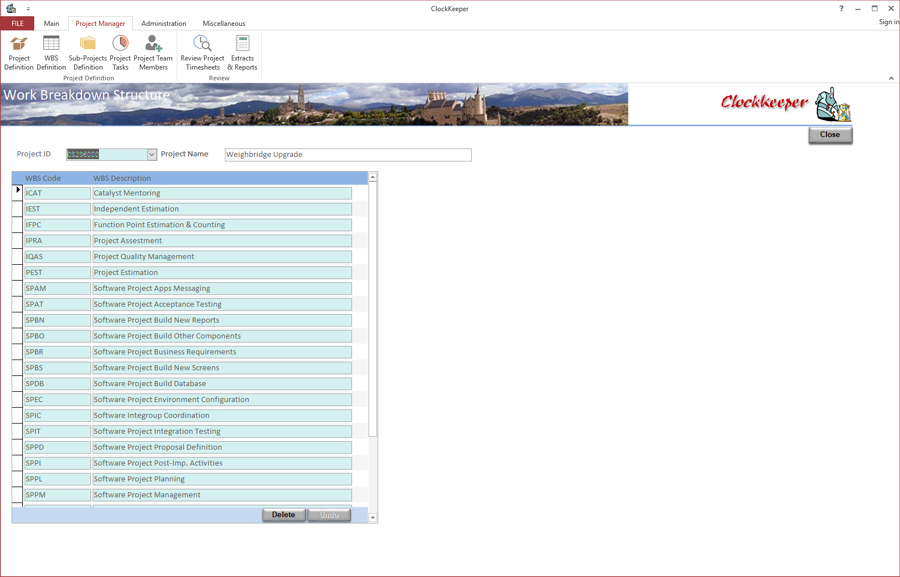This screenshot has width=900, height=577.
Task: Click Project Estimation description cell
Action: click(222, 273)
